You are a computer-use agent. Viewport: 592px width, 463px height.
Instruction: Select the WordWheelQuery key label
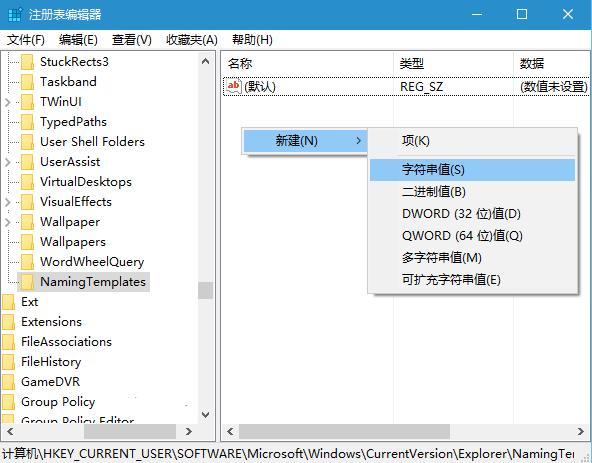point(92,262)
